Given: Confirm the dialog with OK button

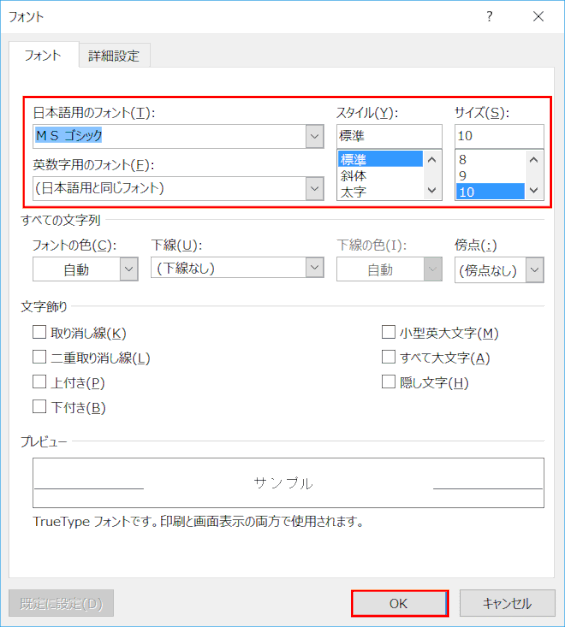Looking at the screenshot, I should pyautogui.click(x=400, y=603).
